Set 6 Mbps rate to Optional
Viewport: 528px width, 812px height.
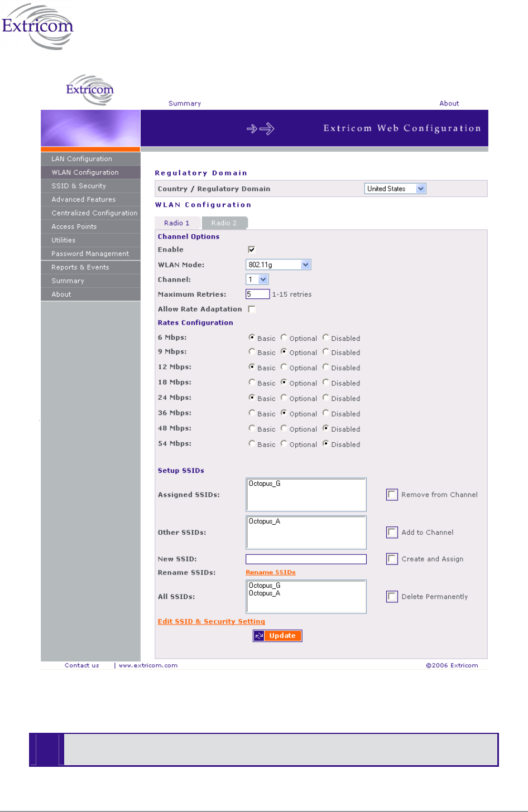coord(284,338)
